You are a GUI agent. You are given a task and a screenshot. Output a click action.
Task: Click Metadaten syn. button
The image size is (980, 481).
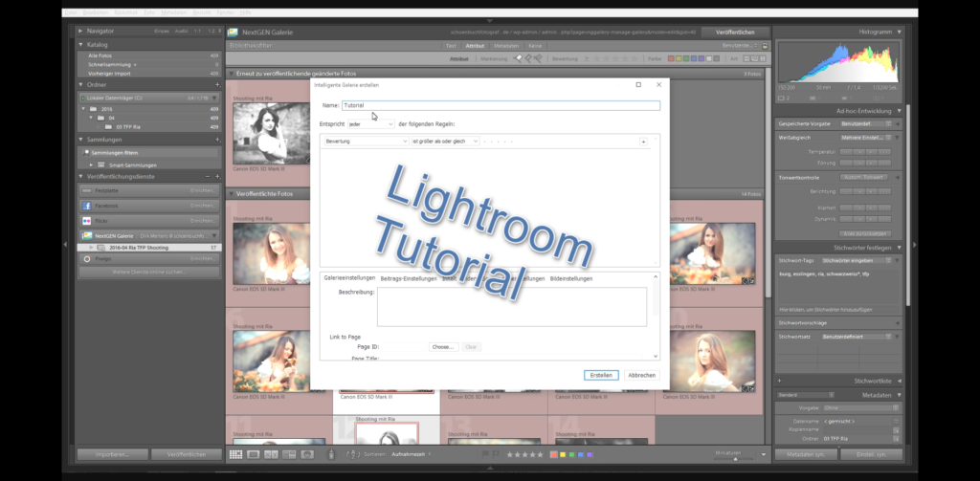click(x=806, y=455)
